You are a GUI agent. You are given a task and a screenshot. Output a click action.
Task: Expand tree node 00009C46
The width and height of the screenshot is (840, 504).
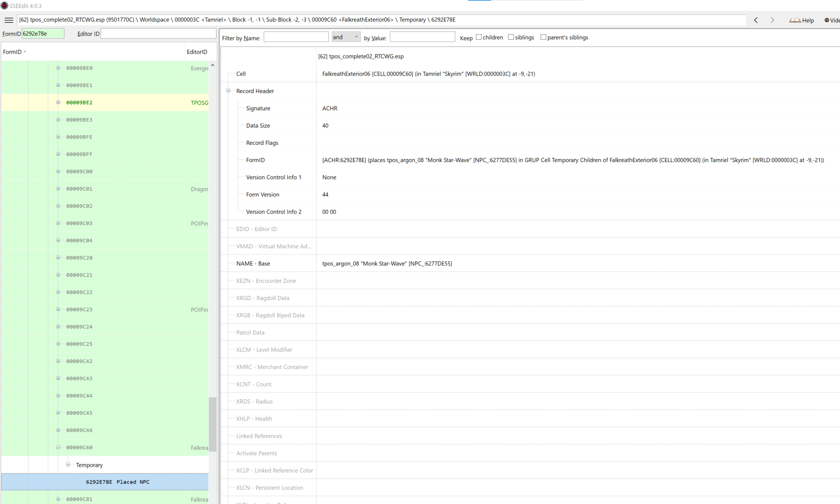click(x=58, y=430)
